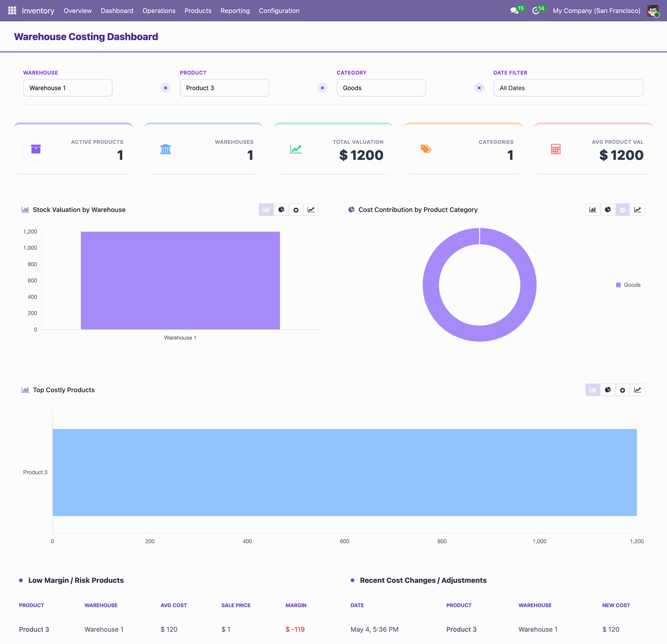The height and width of the screenshot is (644, 667).
Task: Open the Operations menu
Action: click(x=159, y=11)
